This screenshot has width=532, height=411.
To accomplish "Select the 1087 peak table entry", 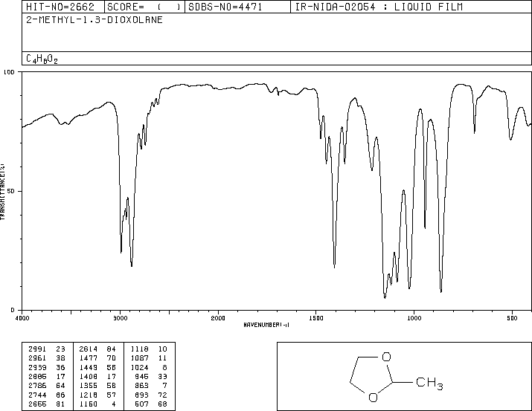I will coord(149,358).
